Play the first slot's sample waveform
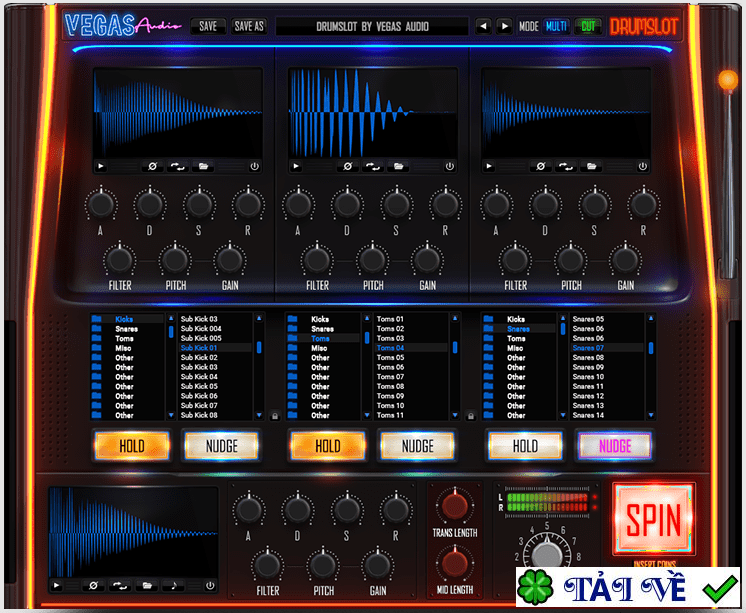746x613 pixels. 101,167
